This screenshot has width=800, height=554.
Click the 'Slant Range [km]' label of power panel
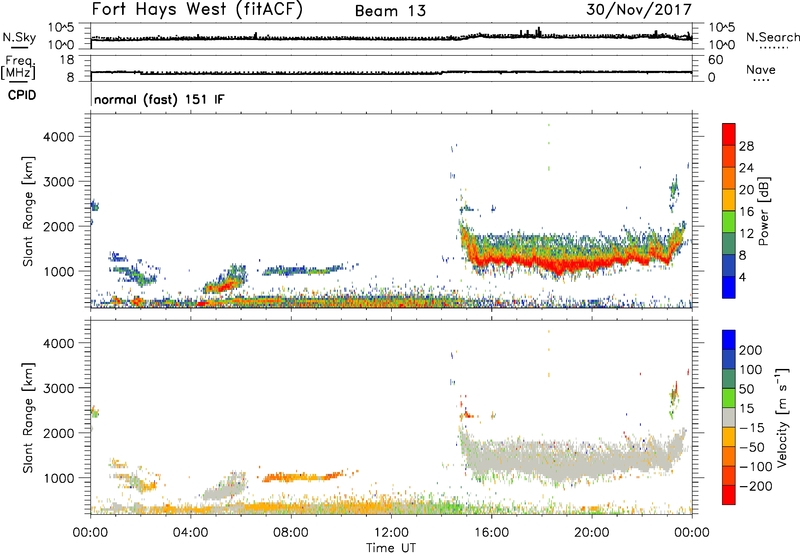(x=28, y=212)
